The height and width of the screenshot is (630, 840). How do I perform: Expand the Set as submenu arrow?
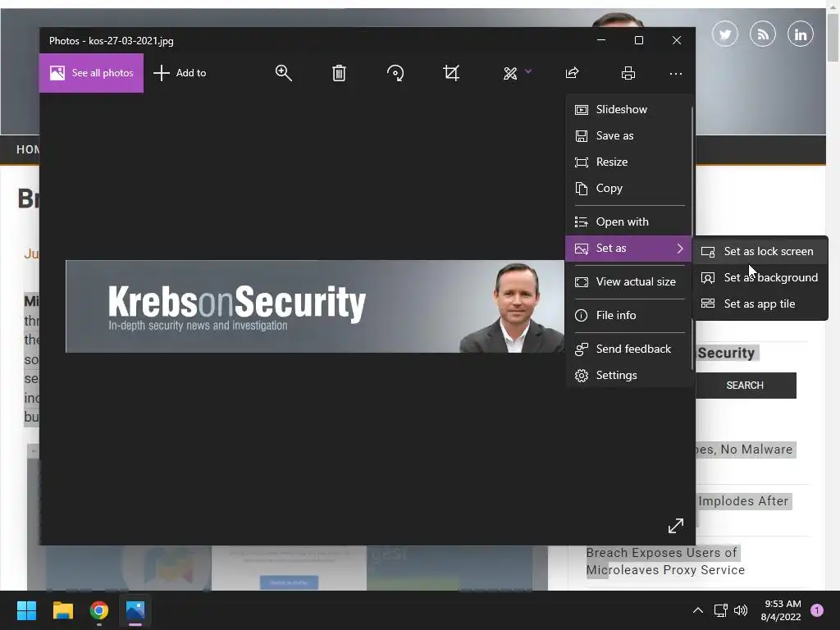click(680, 248)
